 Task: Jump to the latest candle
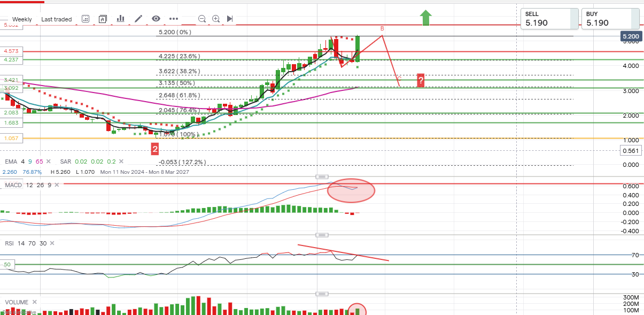coord(230,19)
